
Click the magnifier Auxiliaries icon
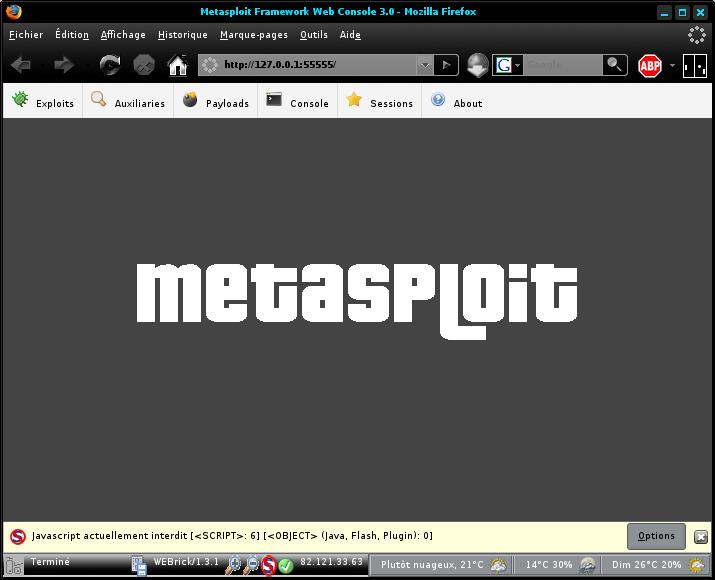point(98,99)
